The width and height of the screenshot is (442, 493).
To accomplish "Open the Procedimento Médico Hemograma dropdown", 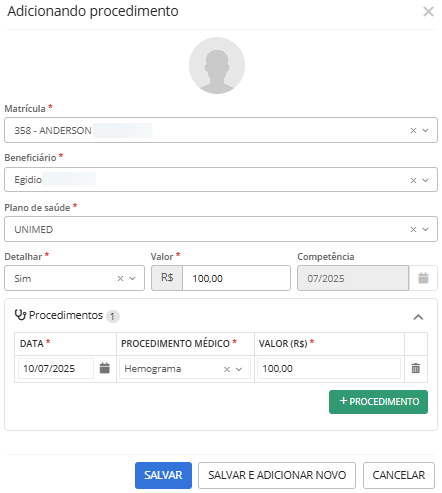I will (239, 369).
